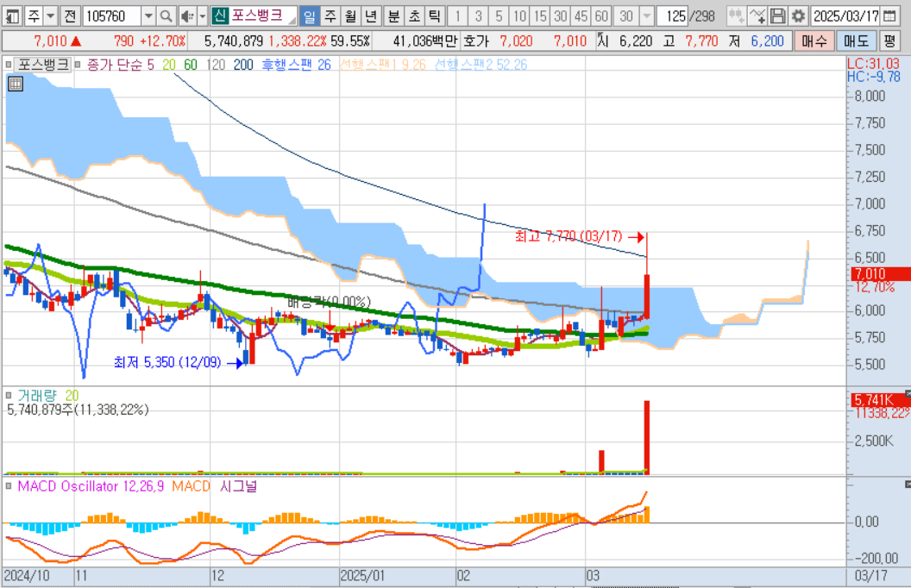The image size is (911, 588).
Task: Toggle the side panel layout icon
Action: point(12,16)
